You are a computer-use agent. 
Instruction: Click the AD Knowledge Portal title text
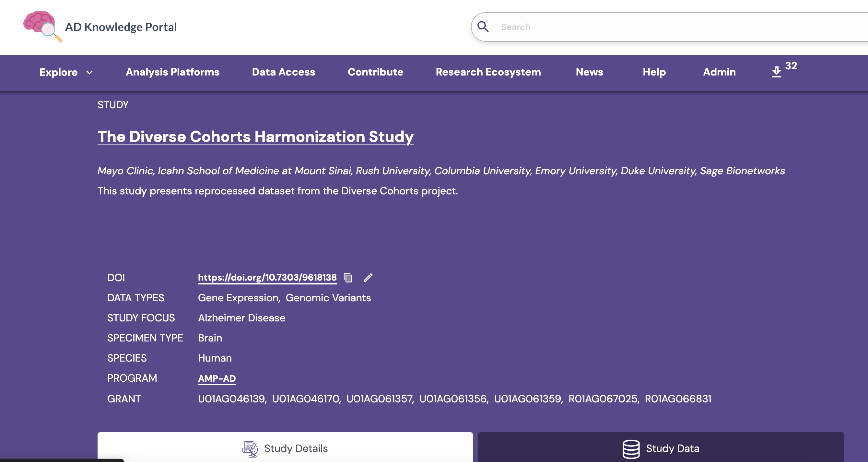(121, 27)
